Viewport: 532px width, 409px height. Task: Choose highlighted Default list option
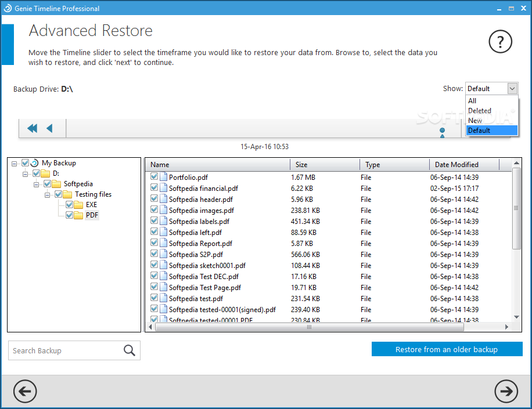491,131
